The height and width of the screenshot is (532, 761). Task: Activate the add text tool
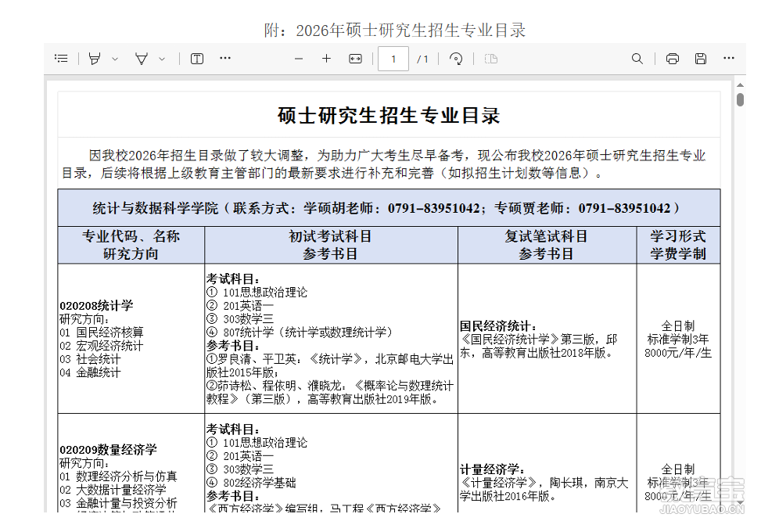[197, 59]
